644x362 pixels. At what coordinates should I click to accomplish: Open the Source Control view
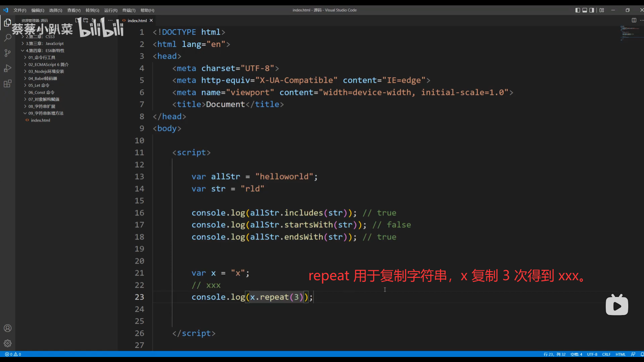point(7,53)
